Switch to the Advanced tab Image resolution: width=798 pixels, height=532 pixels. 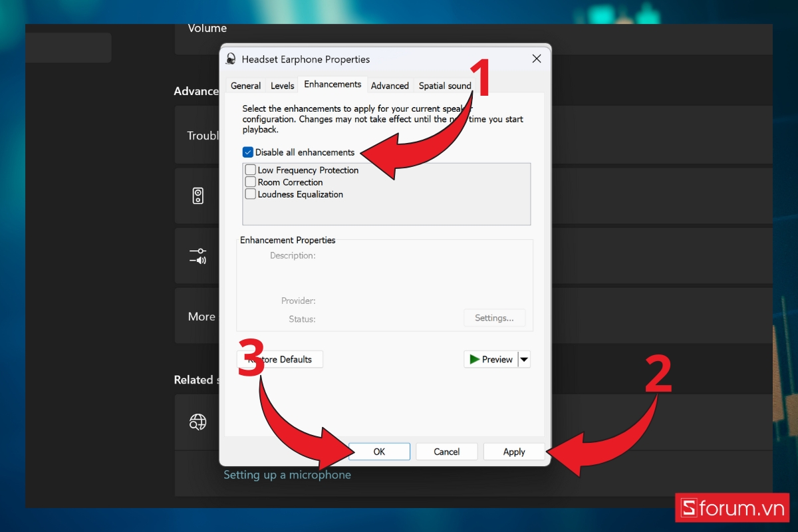pos(390,86)
